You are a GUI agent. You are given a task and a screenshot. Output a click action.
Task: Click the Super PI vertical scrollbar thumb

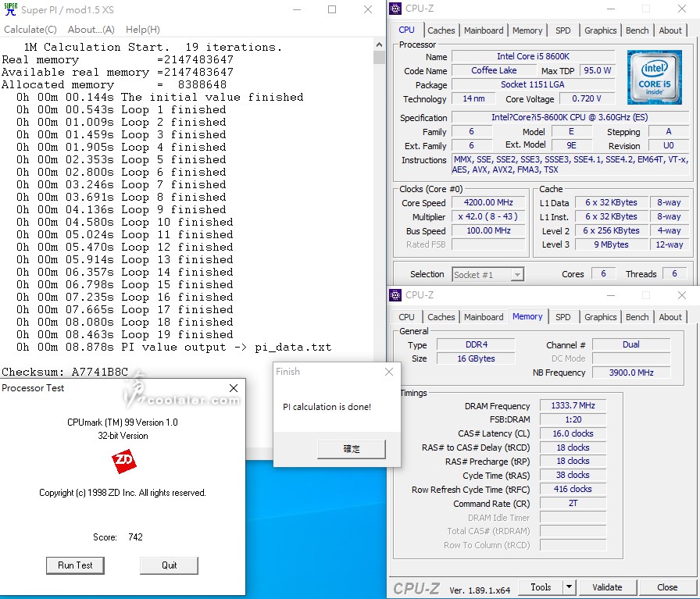pos(379,58)
